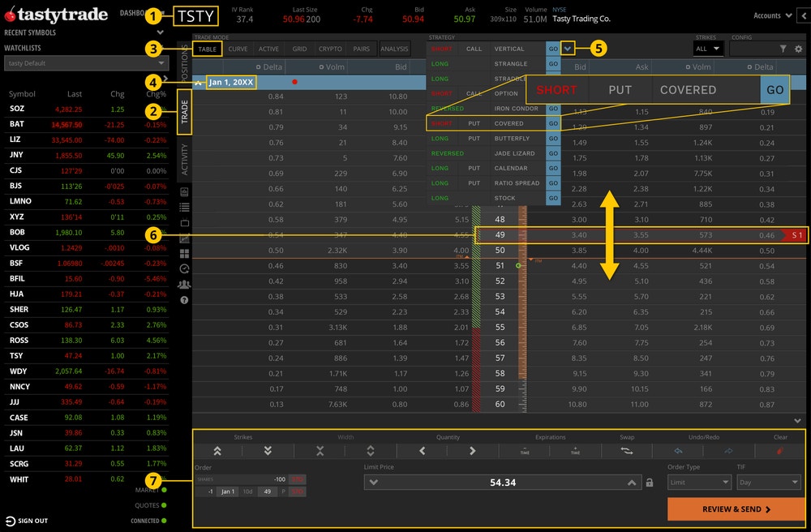Toggle STO on the shares order leg

[298, 479]
